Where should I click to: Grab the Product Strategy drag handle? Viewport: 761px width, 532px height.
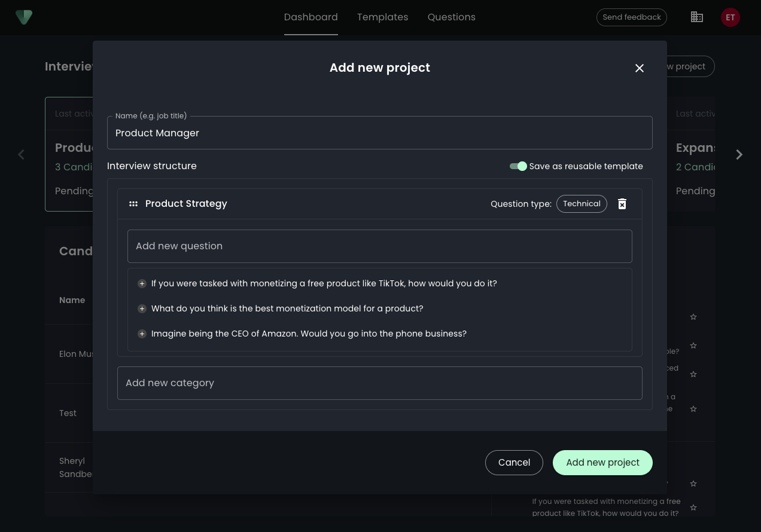pyautogui.click(x=133, y=204)
